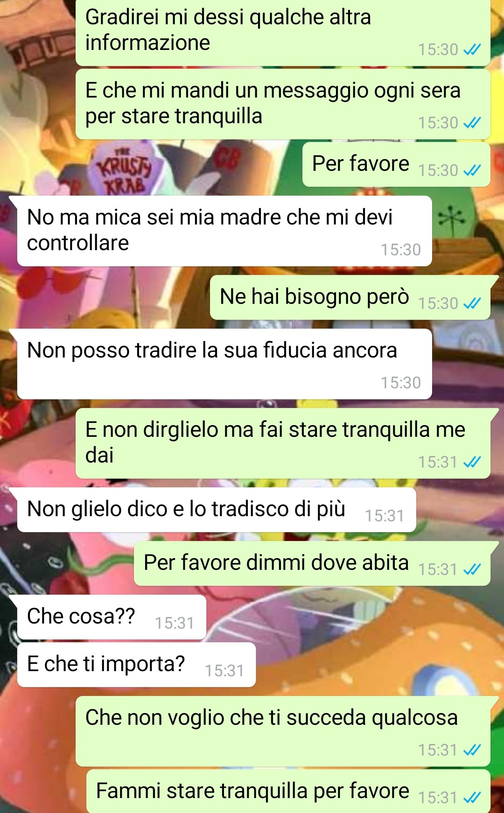Tap read ticks on 'E che mi mandi' message
Image resolution: width=504 pixels, height=813 pixels.
click(472, 123)
